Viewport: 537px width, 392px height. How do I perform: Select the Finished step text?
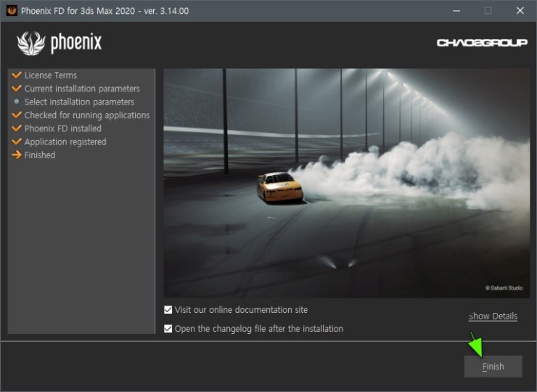coord(40,155)
